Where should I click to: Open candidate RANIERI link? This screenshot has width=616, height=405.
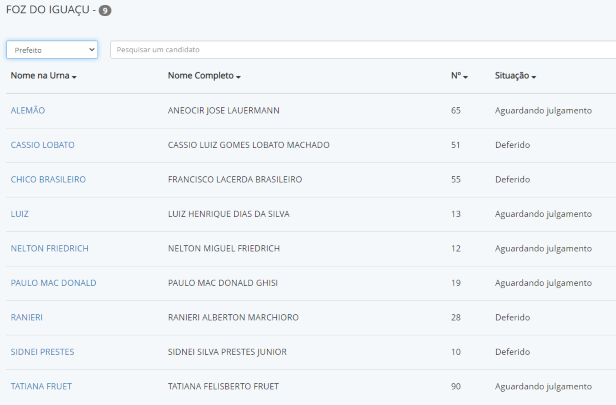click(x=27, y=317)
